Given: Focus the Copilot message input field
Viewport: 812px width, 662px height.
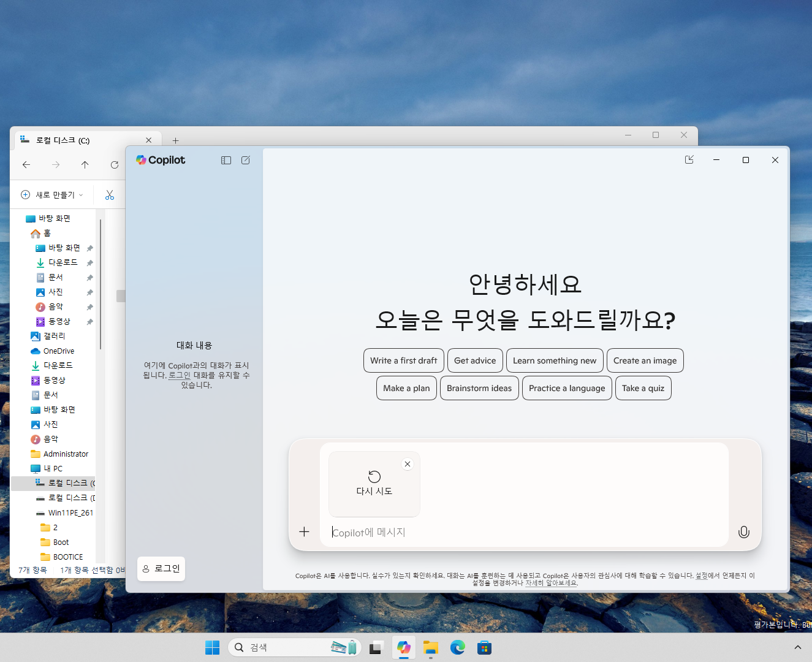Looking at the screenshot, I should 524,532.
